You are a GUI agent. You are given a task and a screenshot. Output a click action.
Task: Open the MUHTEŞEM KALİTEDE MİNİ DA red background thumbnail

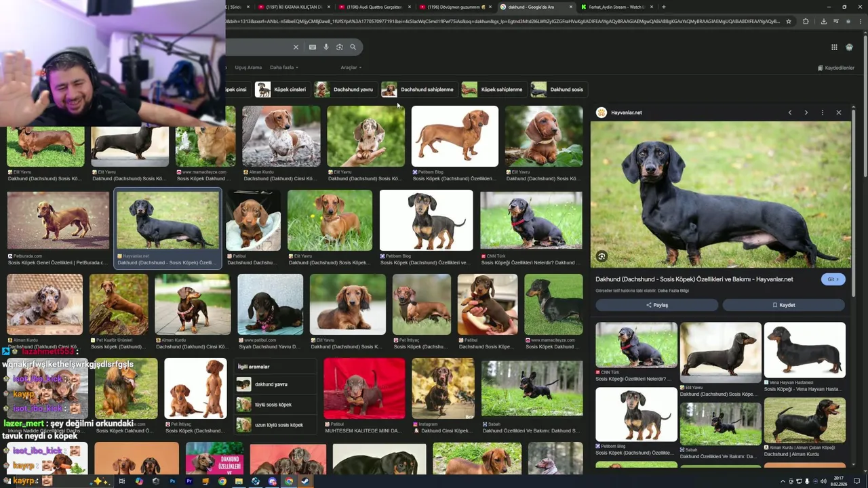pyautogui.click(x=364, y=388)
